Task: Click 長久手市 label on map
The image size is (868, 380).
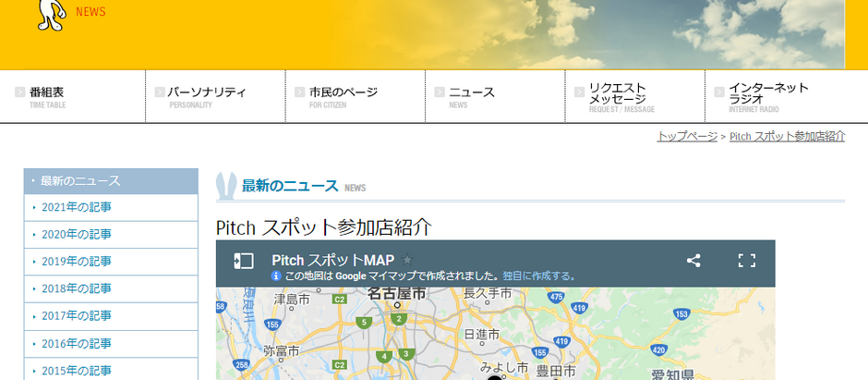Action: (x=488, y=294)
